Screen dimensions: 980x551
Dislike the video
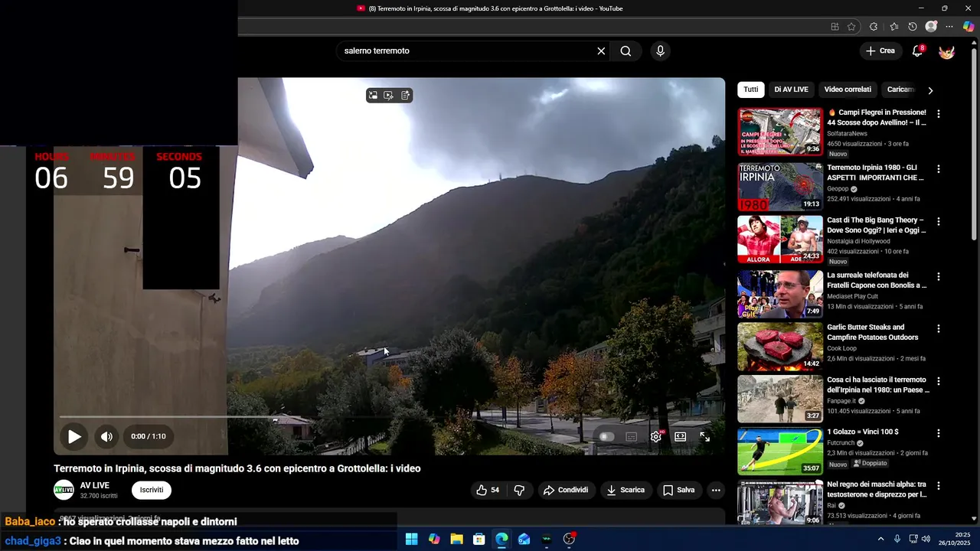tap(519, 491)
